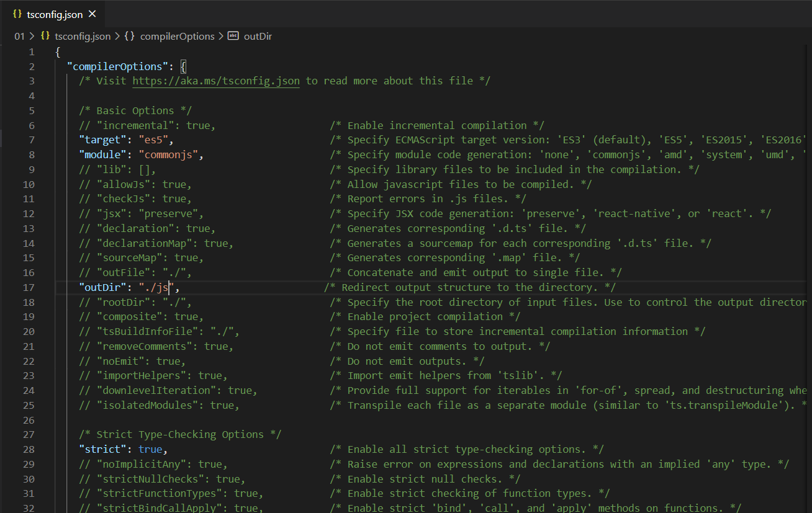812x513 pixels.
Task: Expand breadcrumb chevron after compilerOptions
Action: pos(221,36)
